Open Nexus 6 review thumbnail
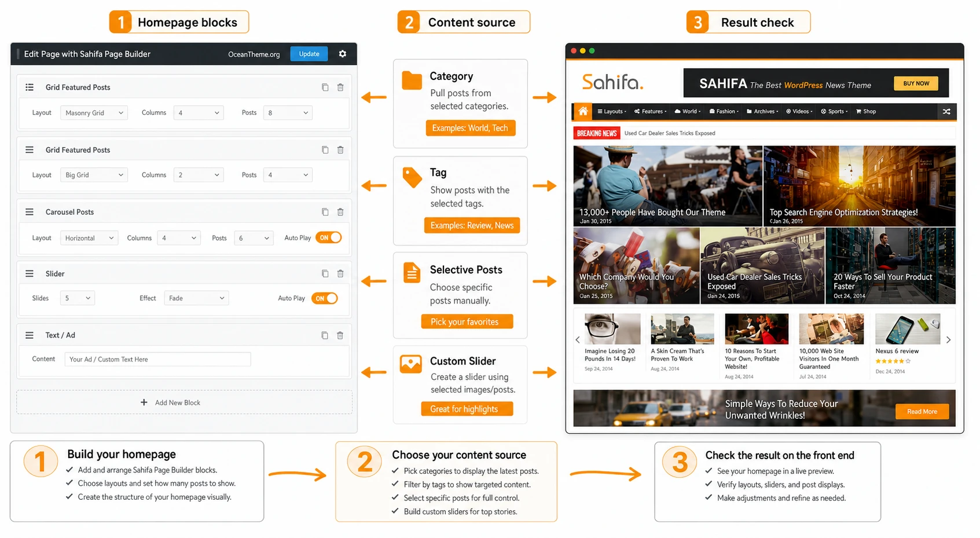Image resolution: width=980 pixels, height=538 pixels. tap(907, 329)
